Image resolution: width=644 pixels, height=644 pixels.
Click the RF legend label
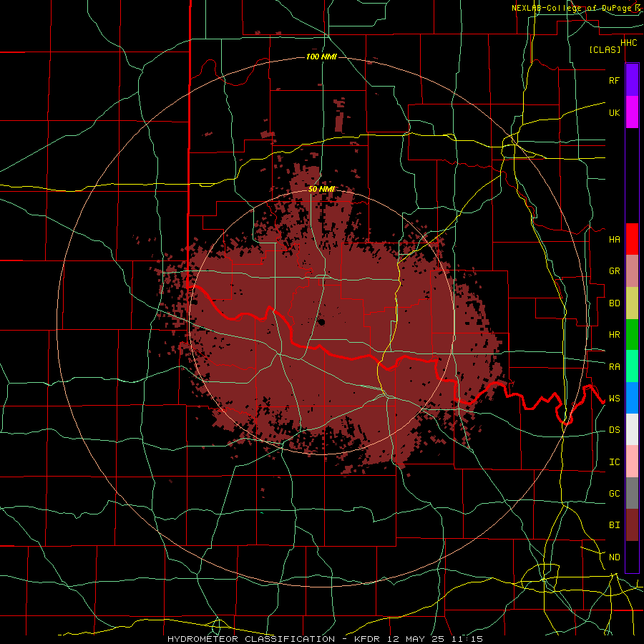(x=614, y=80)
